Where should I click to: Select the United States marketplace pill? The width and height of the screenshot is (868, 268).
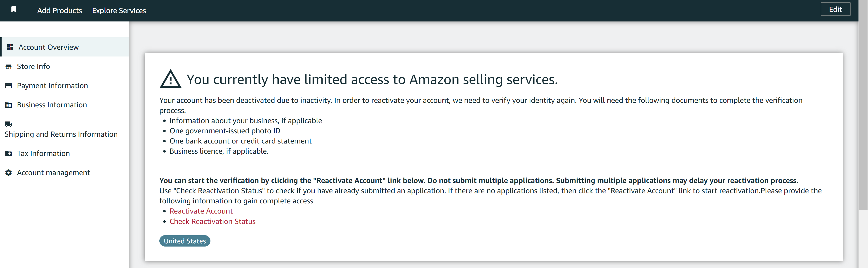click(185, 241)
